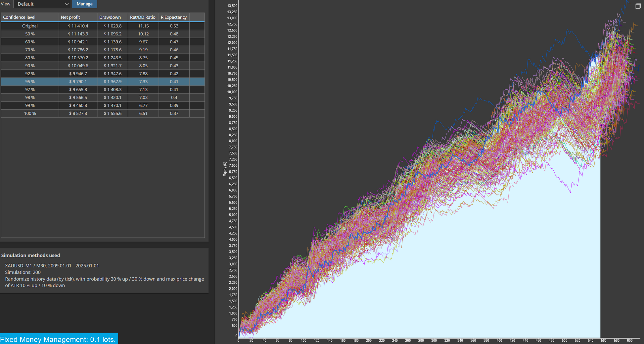Sort by the Net profit column header

[x=78, y=17]
